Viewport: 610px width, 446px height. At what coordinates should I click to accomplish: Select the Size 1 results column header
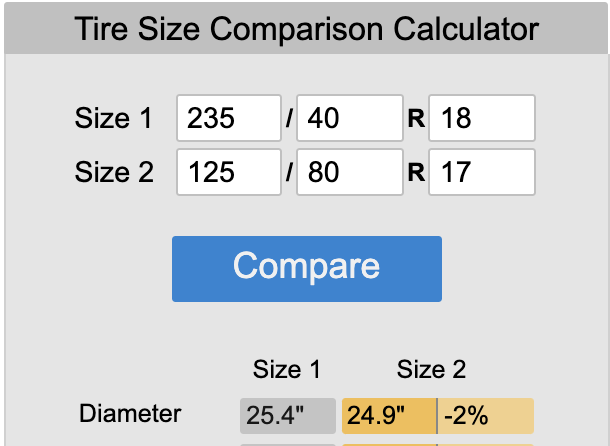coord(287,369)
